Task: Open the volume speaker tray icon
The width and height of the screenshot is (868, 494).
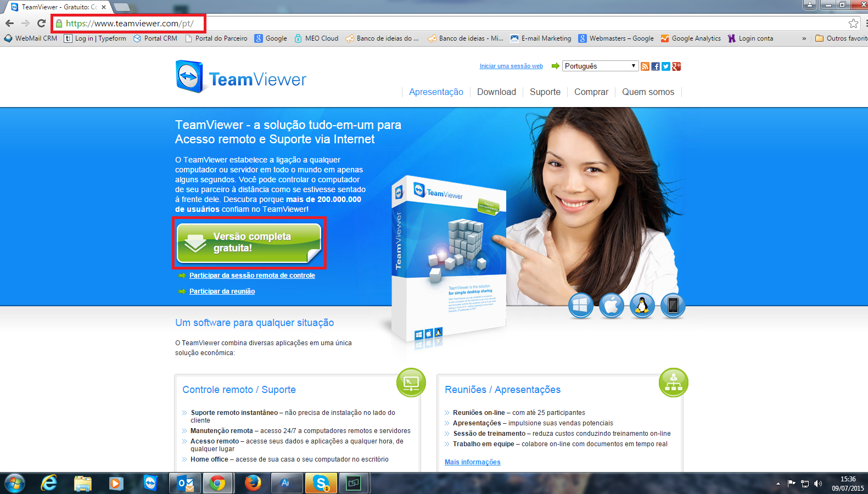Action: (818, 484)
